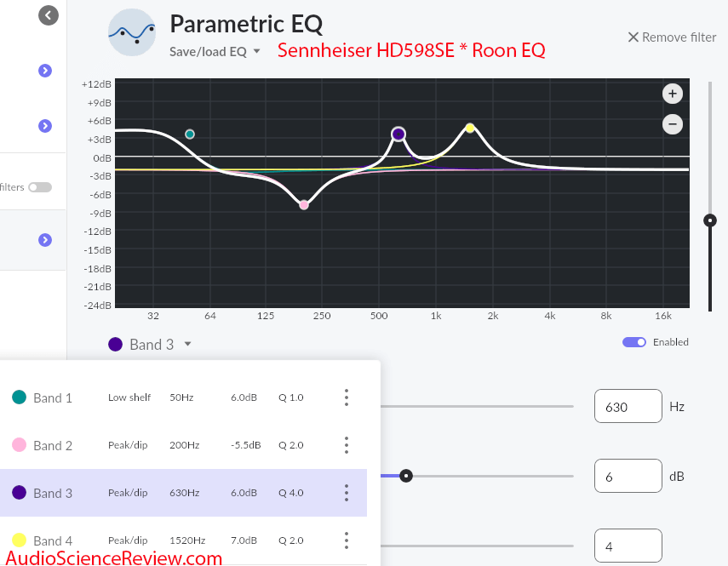Click the X icon beside Remove filter

[x=633, y=37]
